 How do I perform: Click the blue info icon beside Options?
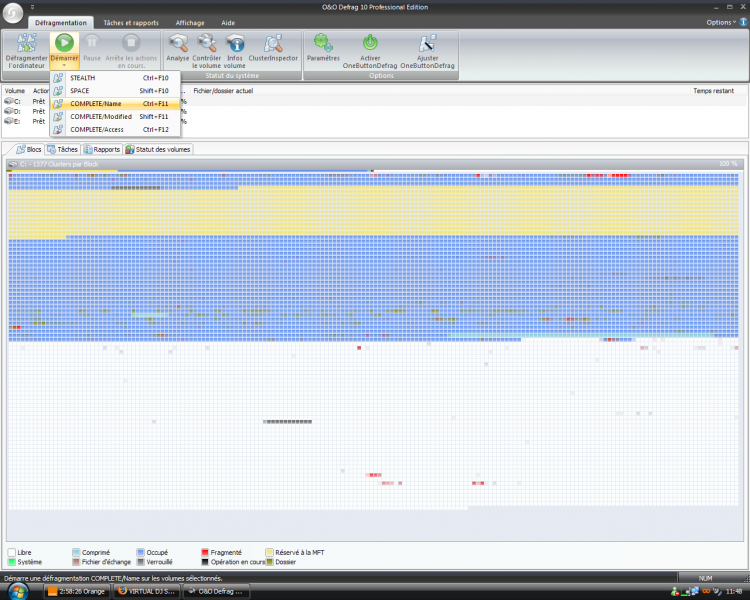(743, 22)
